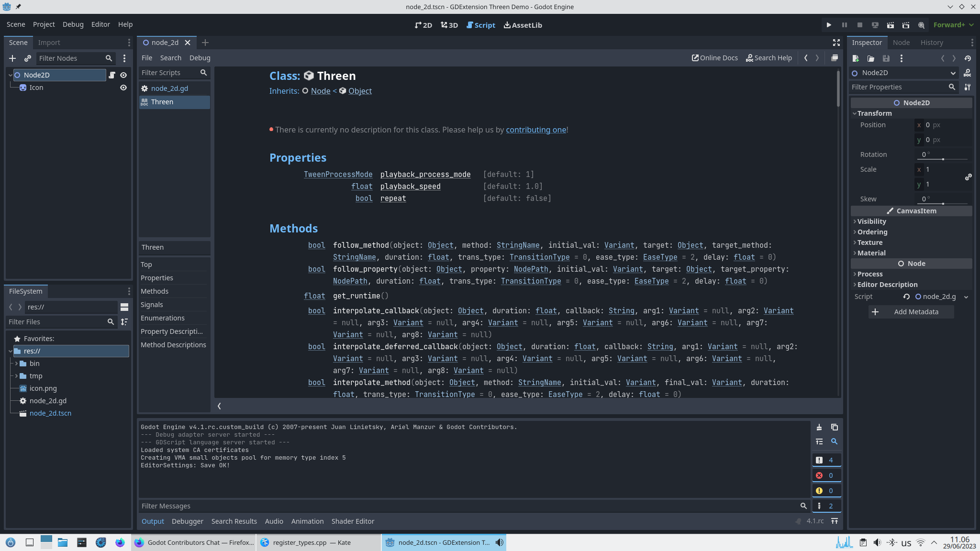980x551 pixels.
Task: Open the Forward+ renderer dropdown
Action: coord(953,24)
